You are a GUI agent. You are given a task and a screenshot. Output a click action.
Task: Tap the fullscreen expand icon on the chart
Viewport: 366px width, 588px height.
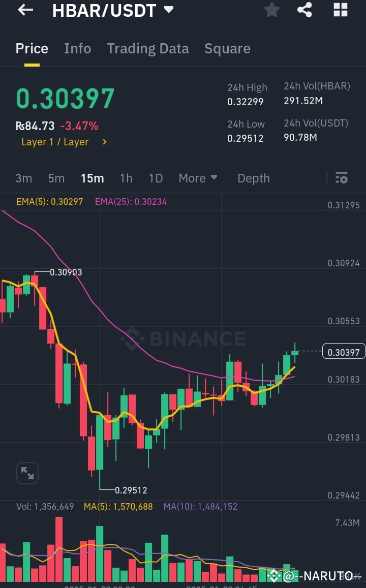point(27,473)
